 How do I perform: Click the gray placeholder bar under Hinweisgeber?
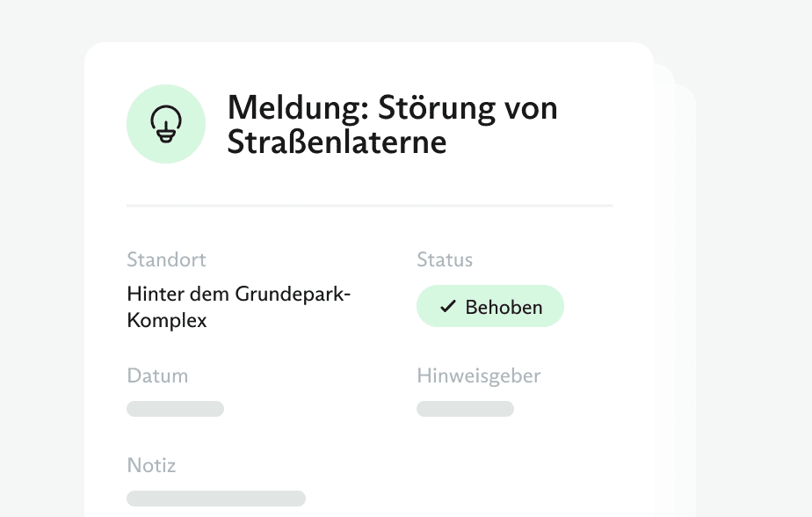click(465, 409)
